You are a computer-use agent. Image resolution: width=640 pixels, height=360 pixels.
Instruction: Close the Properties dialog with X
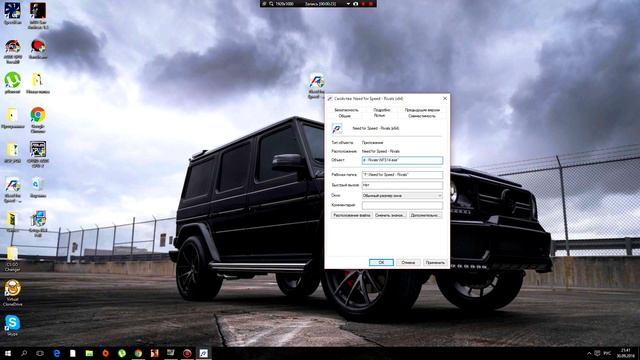pyautogui.click(x=445, y=98)
